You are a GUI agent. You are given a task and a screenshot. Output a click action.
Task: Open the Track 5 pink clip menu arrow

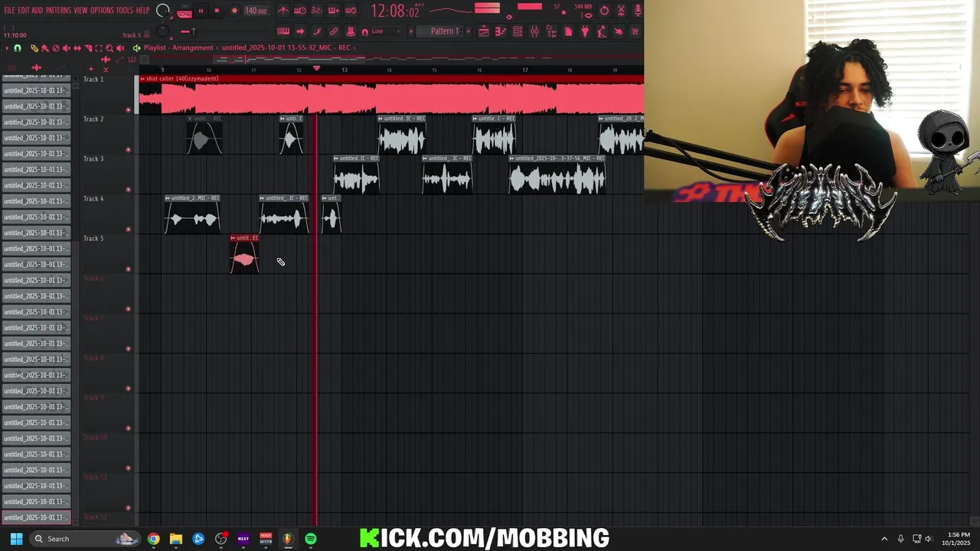tap(233, 238)
